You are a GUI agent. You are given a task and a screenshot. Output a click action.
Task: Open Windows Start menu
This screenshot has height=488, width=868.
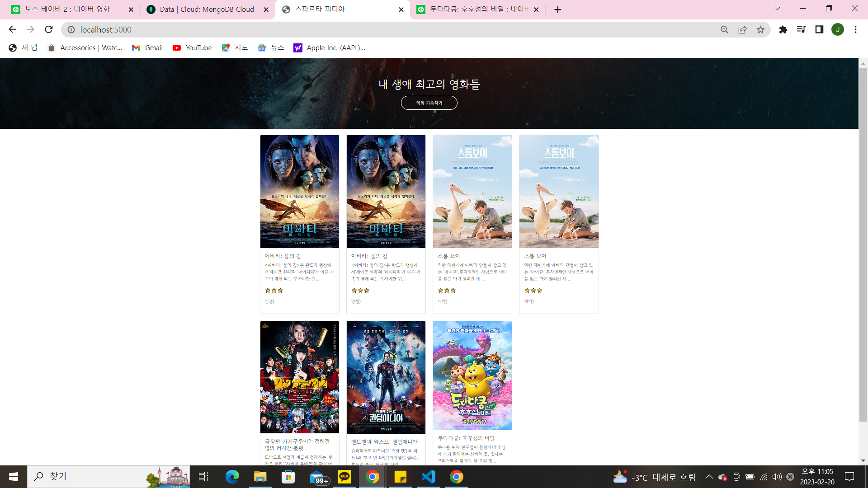coord(14,477)
